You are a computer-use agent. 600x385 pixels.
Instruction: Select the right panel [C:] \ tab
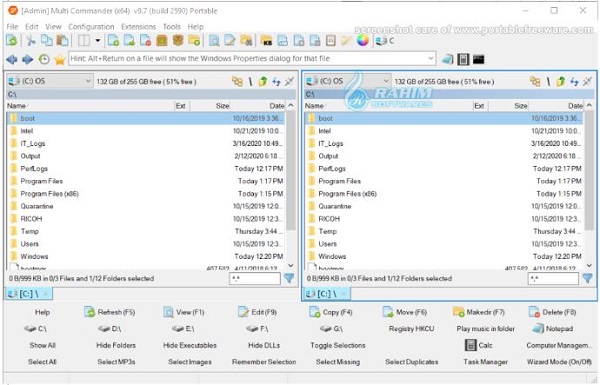tap(327, 294)
